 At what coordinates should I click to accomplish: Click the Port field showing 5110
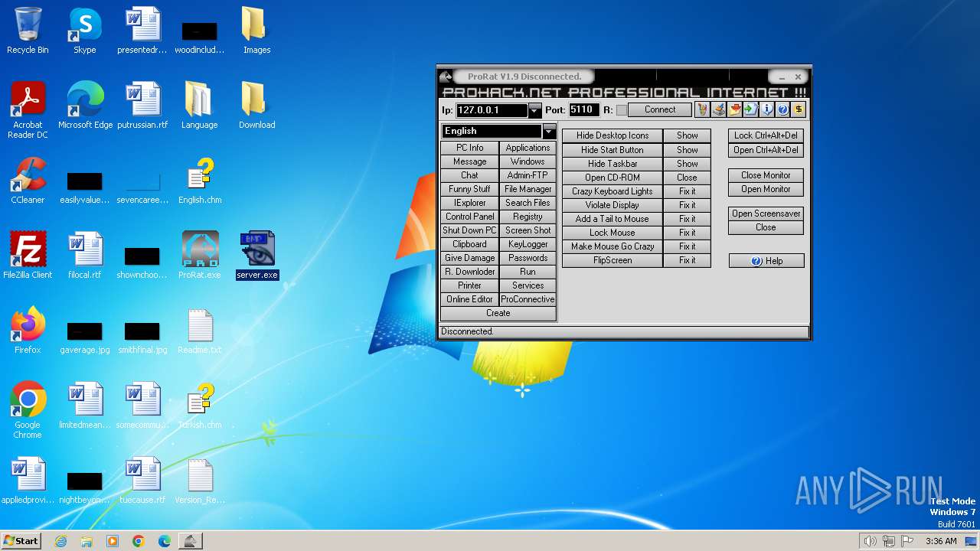tap(583, 110)
